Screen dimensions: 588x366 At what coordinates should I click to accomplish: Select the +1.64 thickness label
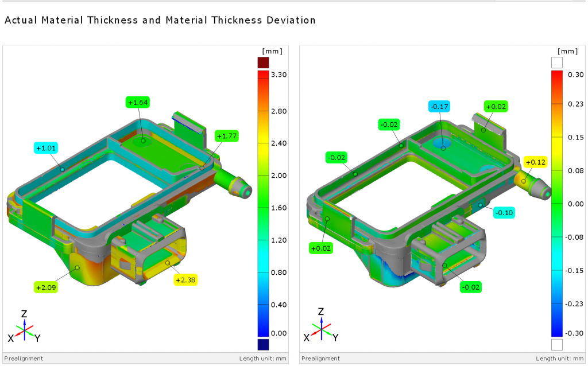[138, 102]
